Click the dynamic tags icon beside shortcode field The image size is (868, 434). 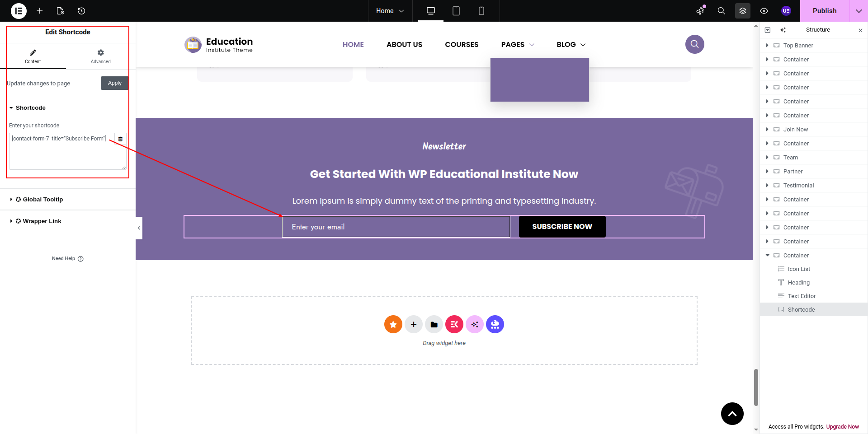[x=120, y=139]
